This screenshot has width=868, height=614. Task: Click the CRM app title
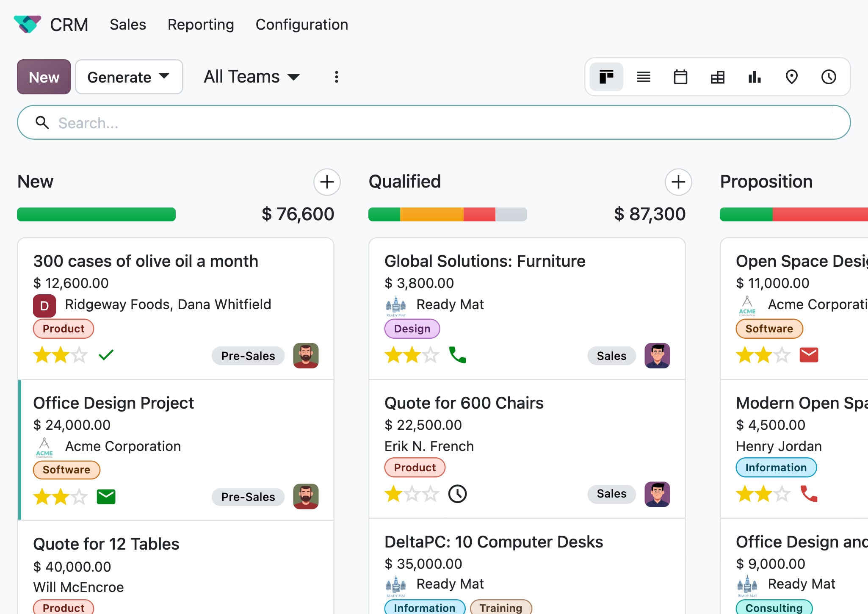click(x=69, y=25)
